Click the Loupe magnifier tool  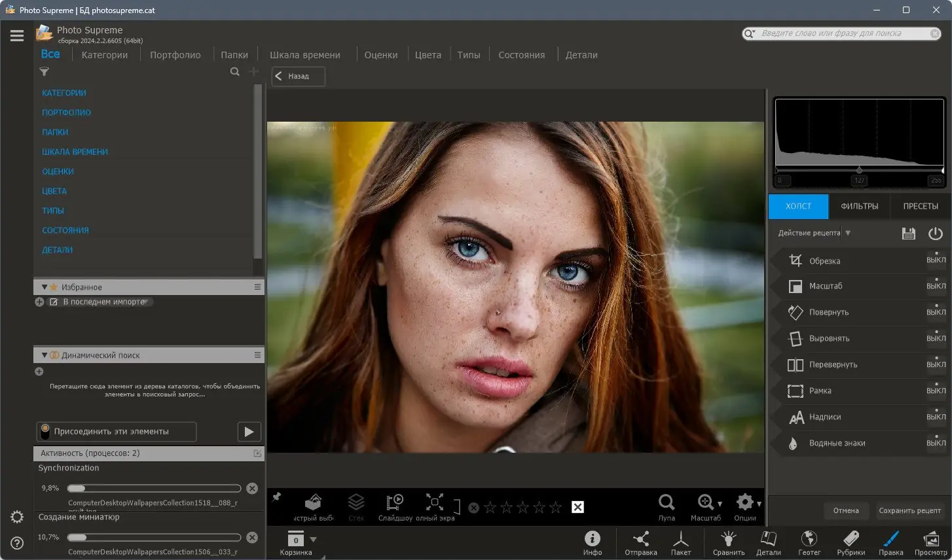667,502
